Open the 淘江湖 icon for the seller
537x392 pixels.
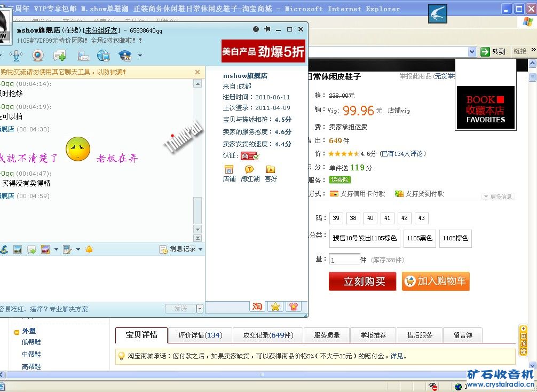pyautogui.click(x=250, y=174)
